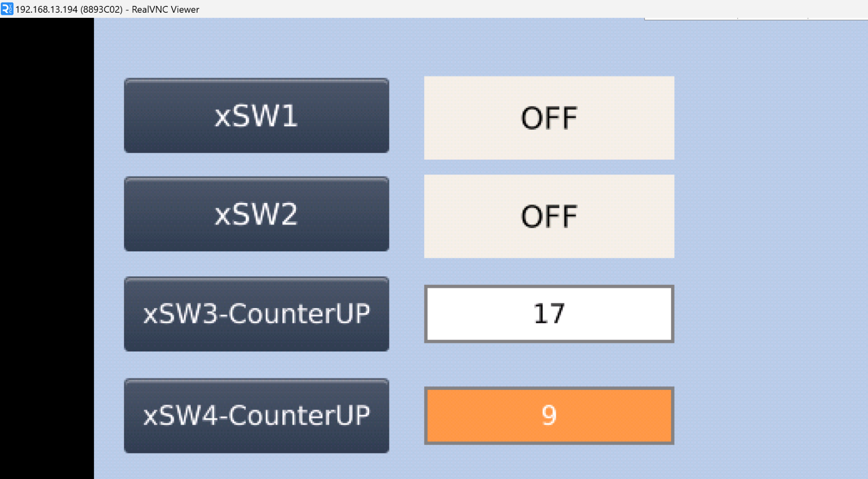
Task: Click the "OFF" text in the lower indicator
Action: [x=549, y=216]
